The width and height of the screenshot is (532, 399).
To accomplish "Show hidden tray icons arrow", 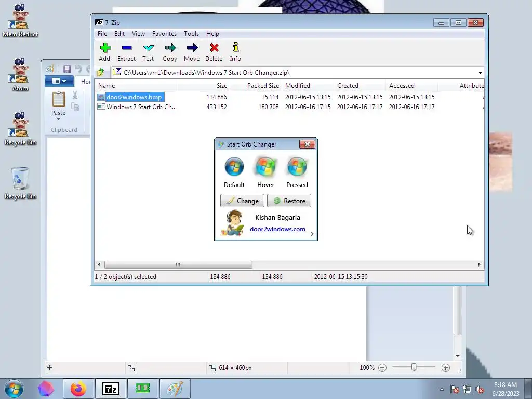I will click(x=442, y=390).
